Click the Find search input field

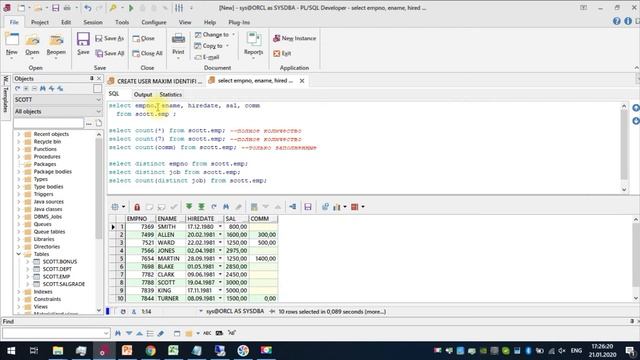(x=56, y=333)
